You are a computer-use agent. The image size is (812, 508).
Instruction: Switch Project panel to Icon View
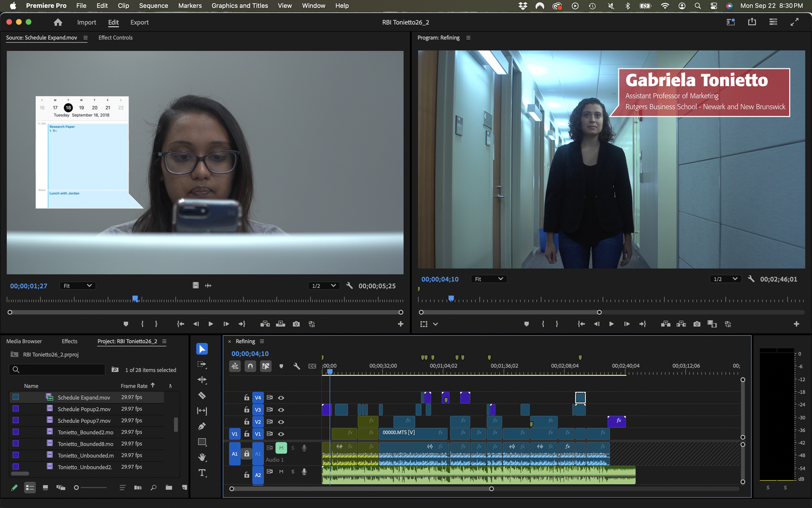click(45, 487)
